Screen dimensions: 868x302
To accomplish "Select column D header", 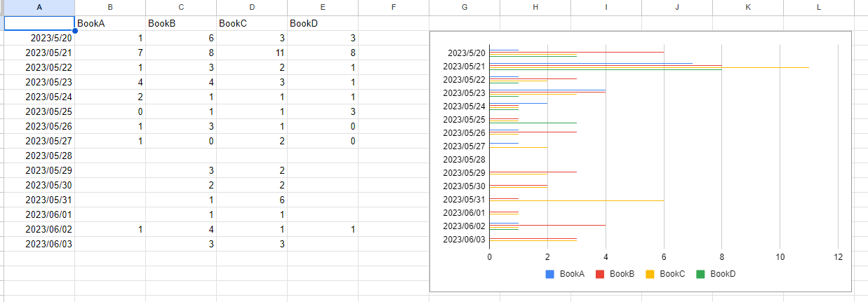I will pyautogui.click(x=252, y=8).
